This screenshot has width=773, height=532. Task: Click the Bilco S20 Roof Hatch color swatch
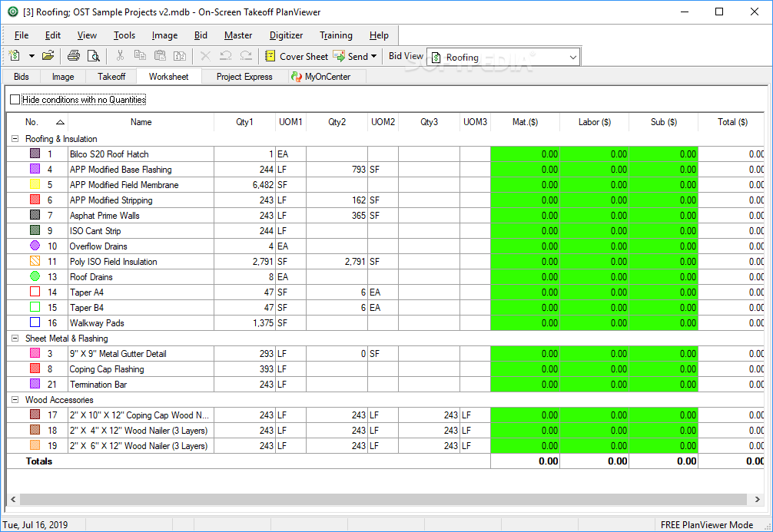(35, 154)
